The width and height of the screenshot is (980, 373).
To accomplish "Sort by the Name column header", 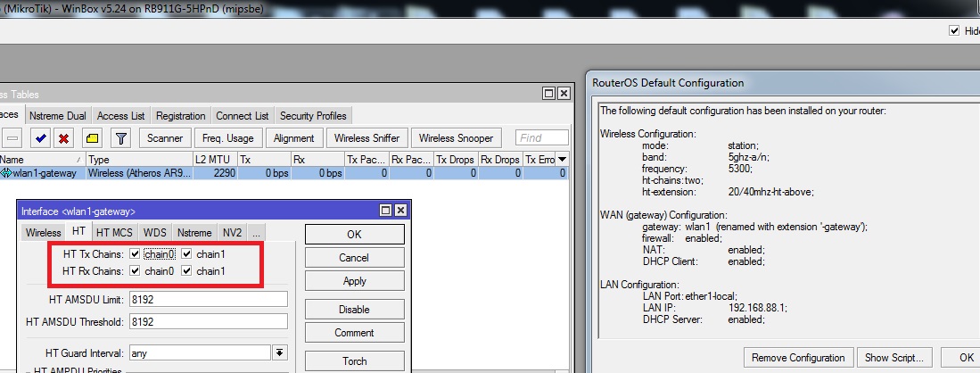I will (x=42, y=160).
